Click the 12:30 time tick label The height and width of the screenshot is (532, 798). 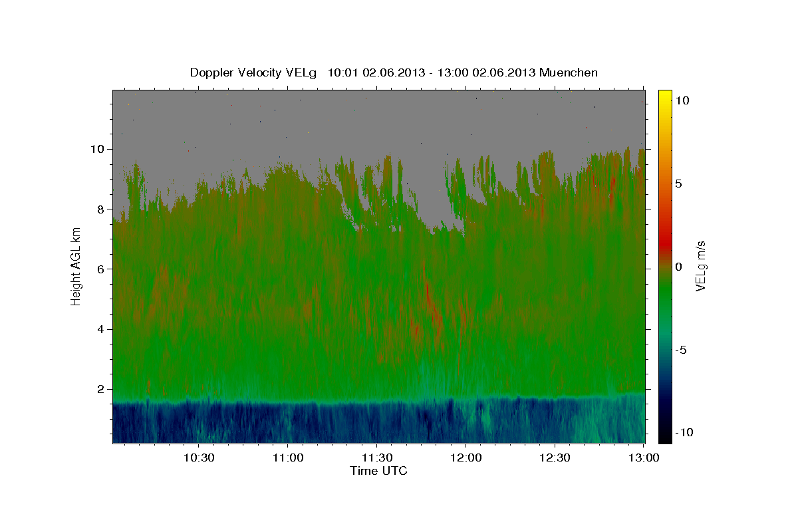555,458
